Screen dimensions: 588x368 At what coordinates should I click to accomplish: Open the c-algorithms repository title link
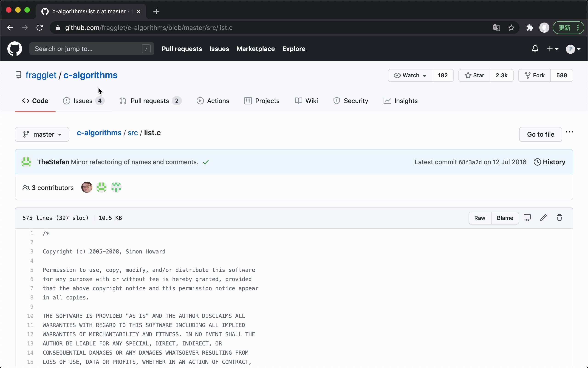pos(90,75)
